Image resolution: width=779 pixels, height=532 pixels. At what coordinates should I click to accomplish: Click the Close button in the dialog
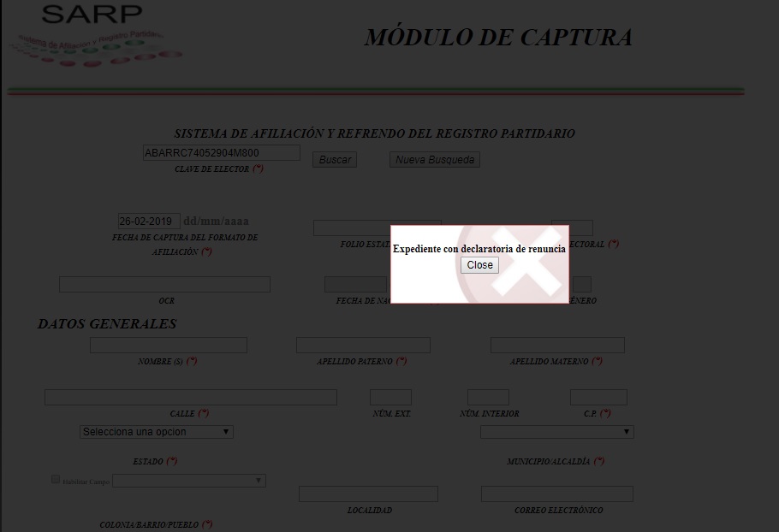479,265
